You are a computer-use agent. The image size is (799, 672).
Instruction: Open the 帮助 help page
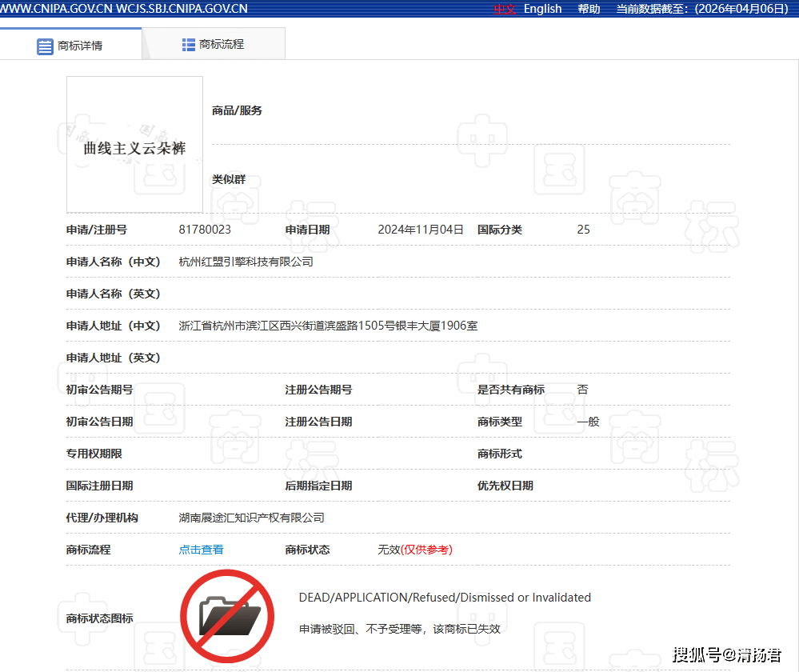coord(589,9)
